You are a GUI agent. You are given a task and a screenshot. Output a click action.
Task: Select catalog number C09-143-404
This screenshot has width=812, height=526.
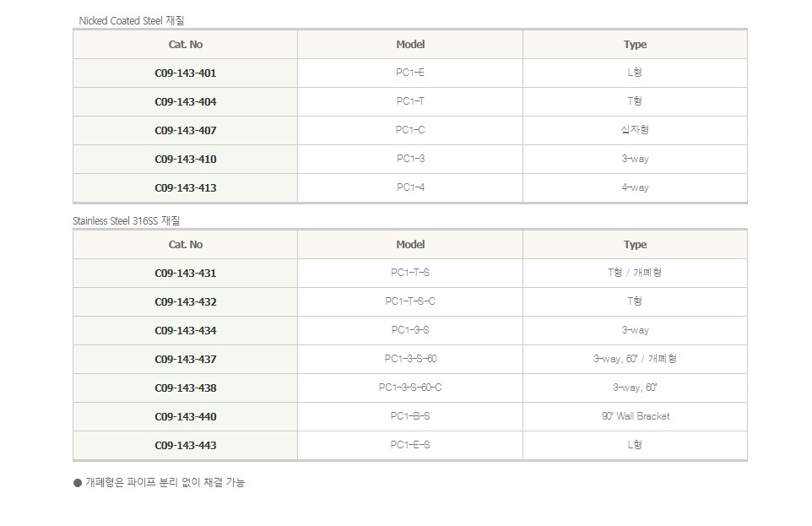[x=186, y=102]
